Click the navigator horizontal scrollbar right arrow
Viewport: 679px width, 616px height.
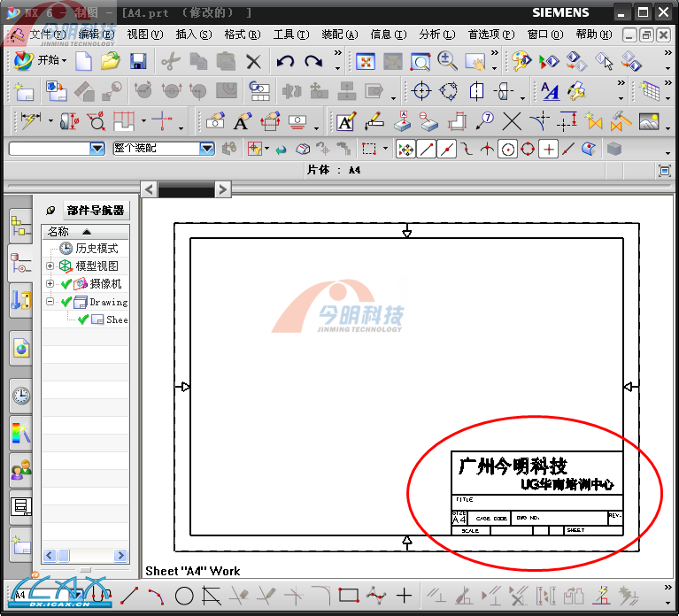click(x=120, y=555)
